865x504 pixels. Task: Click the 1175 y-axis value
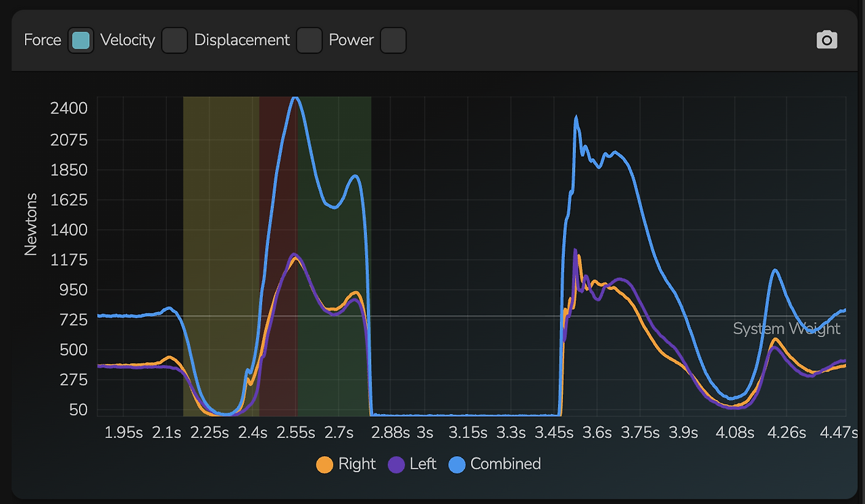[x=69, y=259]
